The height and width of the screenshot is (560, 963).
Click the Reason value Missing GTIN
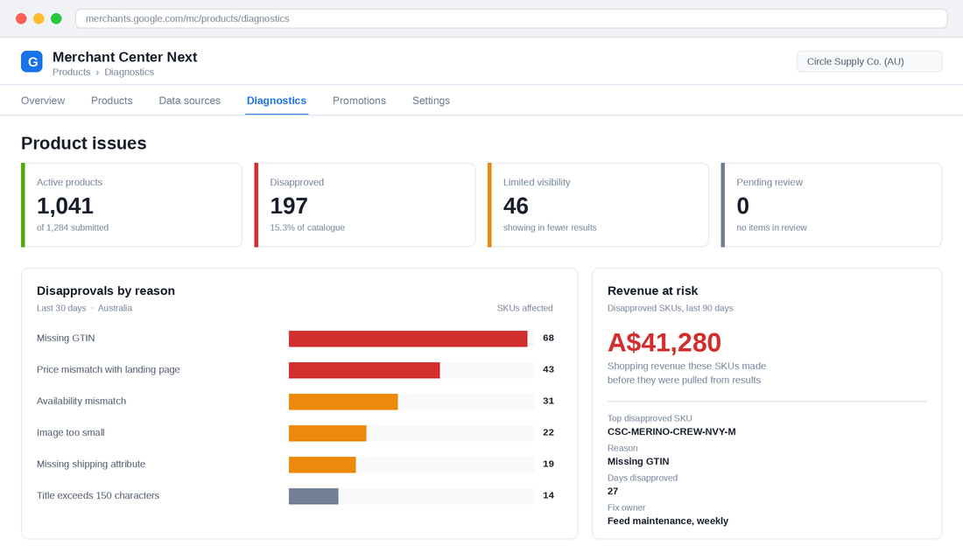638,462
